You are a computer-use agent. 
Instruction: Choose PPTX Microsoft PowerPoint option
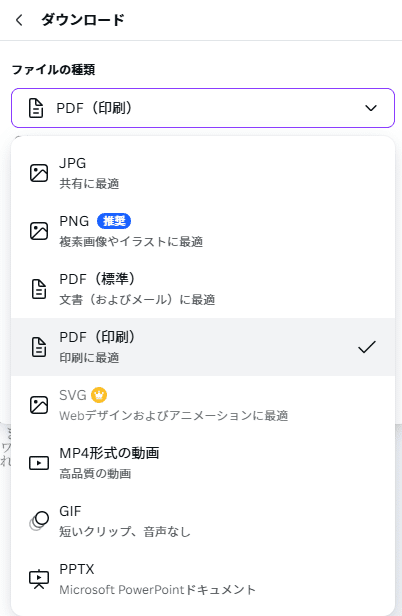pyautogui.click(x=203, y=579)
